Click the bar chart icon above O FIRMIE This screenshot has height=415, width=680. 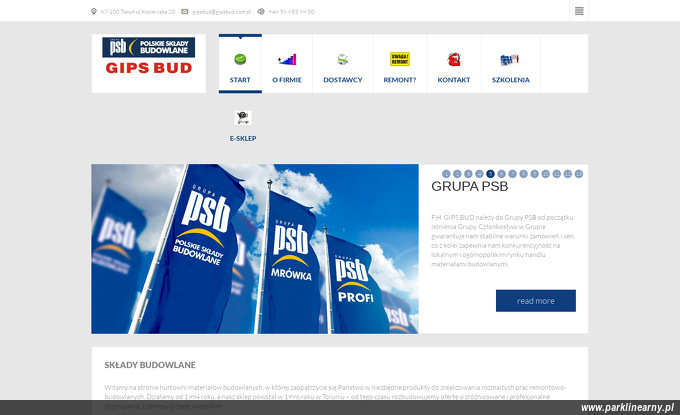287,59
